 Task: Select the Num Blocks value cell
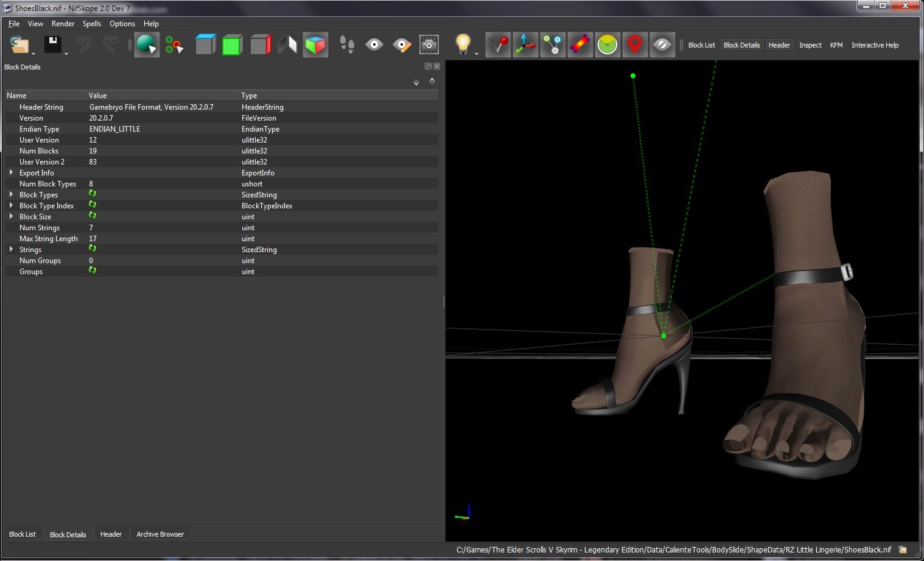pyautogui.click(x=163, y=151)
